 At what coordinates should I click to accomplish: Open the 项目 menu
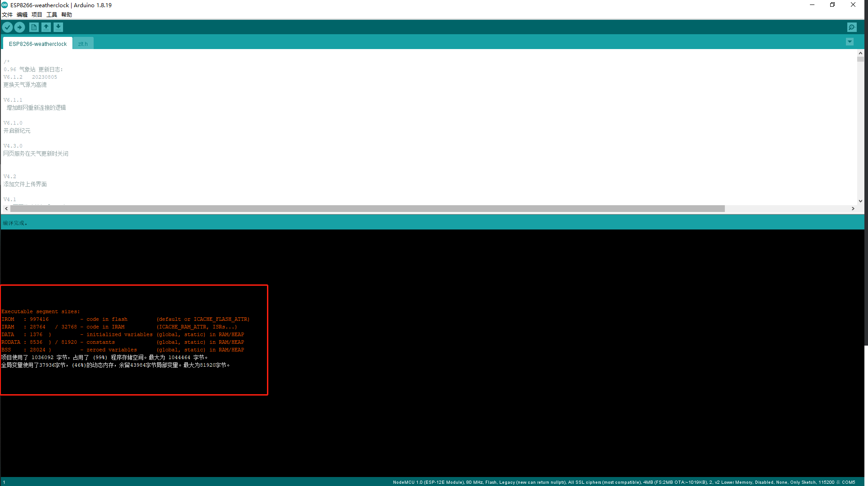pos(37,15)
